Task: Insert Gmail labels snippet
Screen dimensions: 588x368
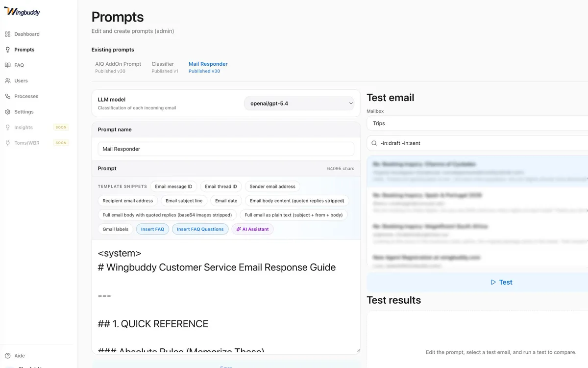Action: (x=116, y=229)
